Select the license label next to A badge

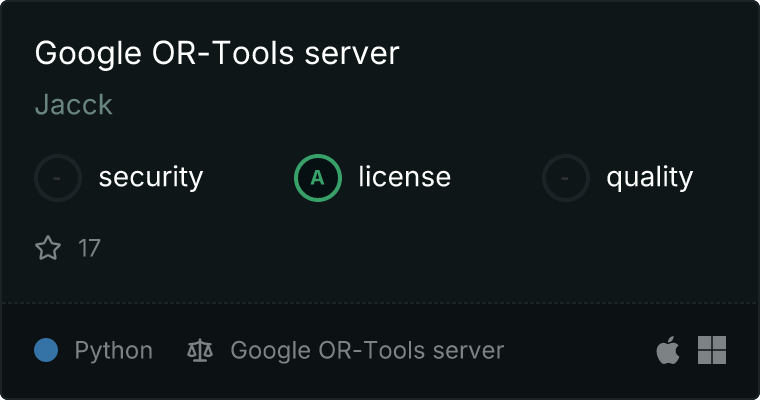pyautogui.click(x=405, y=178)
